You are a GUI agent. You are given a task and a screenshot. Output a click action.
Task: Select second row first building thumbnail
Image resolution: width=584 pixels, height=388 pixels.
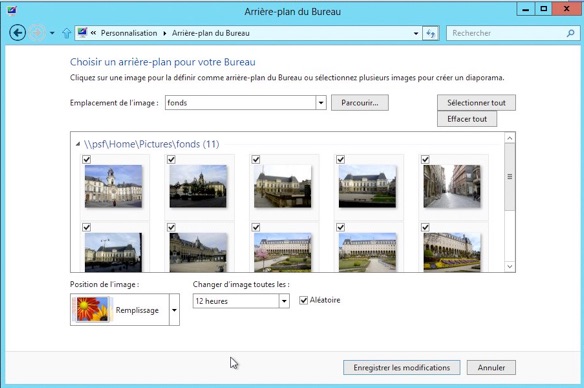[x=113, y=252]
